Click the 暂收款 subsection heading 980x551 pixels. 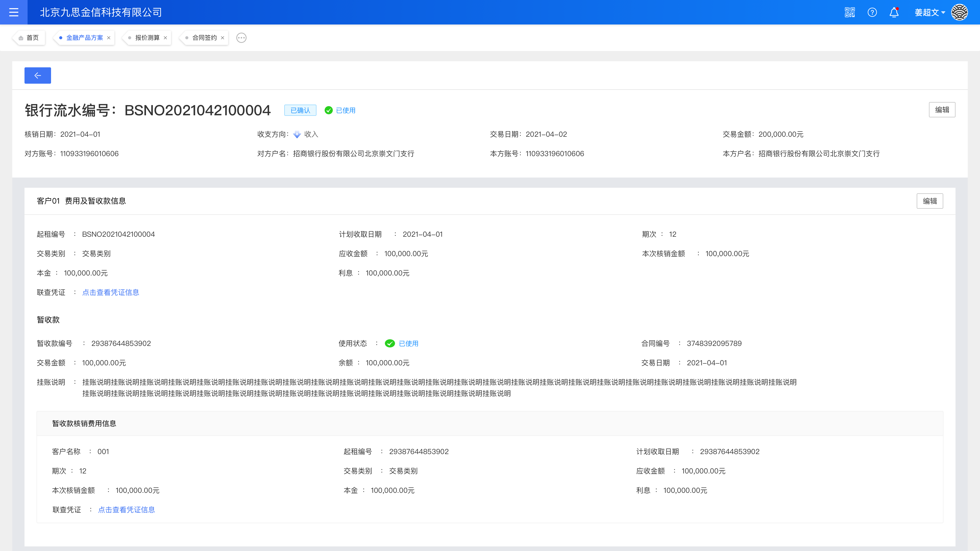click(x=48, y=320)
